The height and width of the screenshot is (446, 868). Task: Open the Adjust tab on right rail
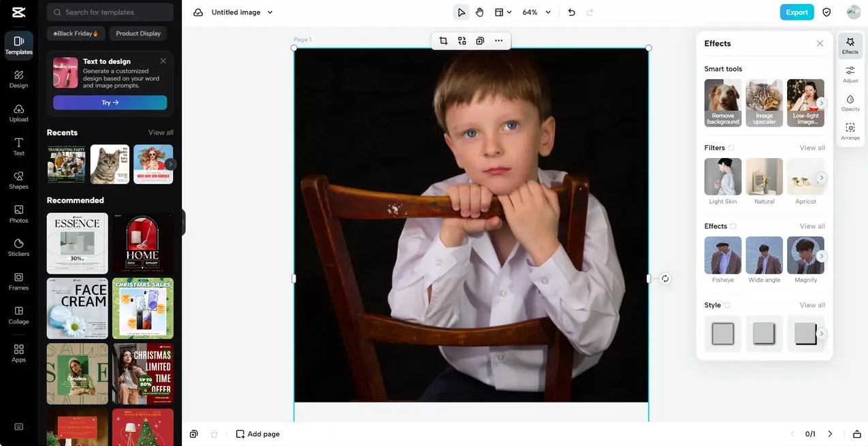[850, 74]
